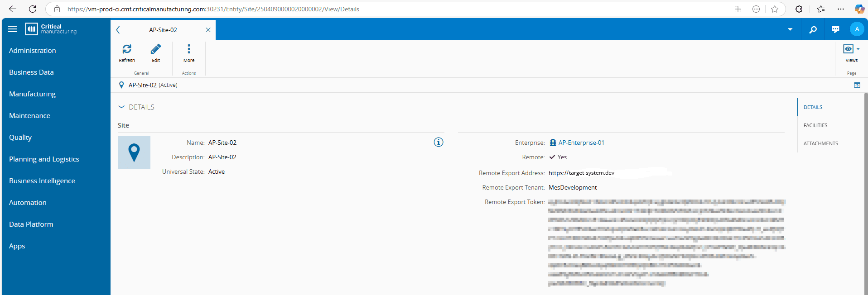Click the Name value AP-Site-02

[222, 143]
